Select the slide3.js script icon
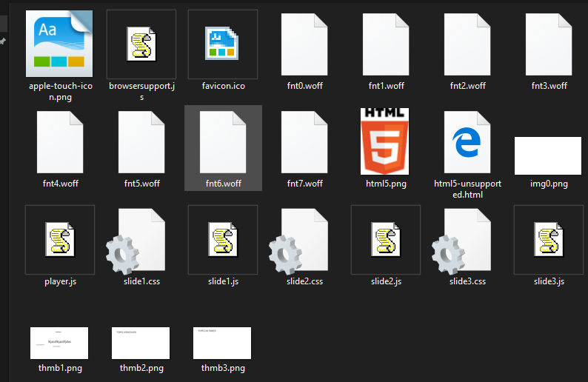The height and width of the screenshot is (382, 588). click(549, 240)
